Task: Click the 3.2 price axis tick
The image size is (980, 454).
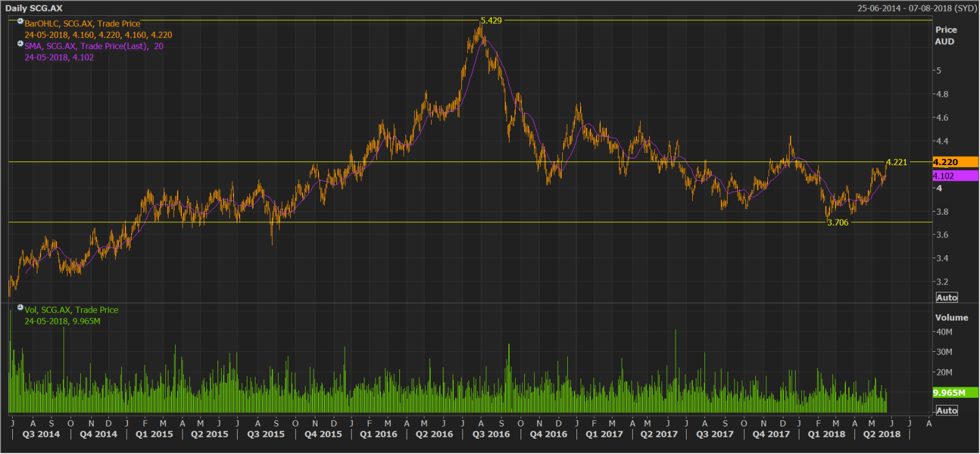Action: (942, 282)
